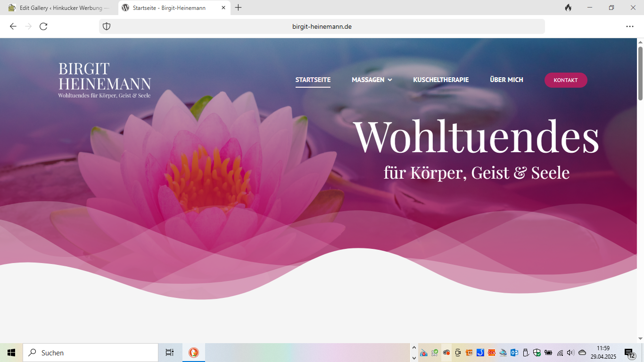Viewport: 644px width, 362px height.
Task: Open the MASSAGEN menu item
Action: pyautogui.click(x=368, y=80)
